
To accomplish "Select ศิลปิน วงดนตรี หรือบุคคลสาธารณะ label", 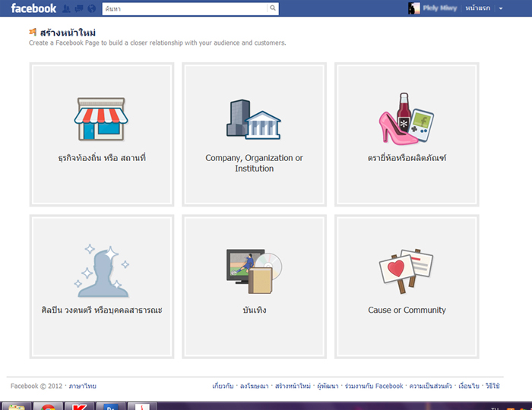I will coord(102,310).
